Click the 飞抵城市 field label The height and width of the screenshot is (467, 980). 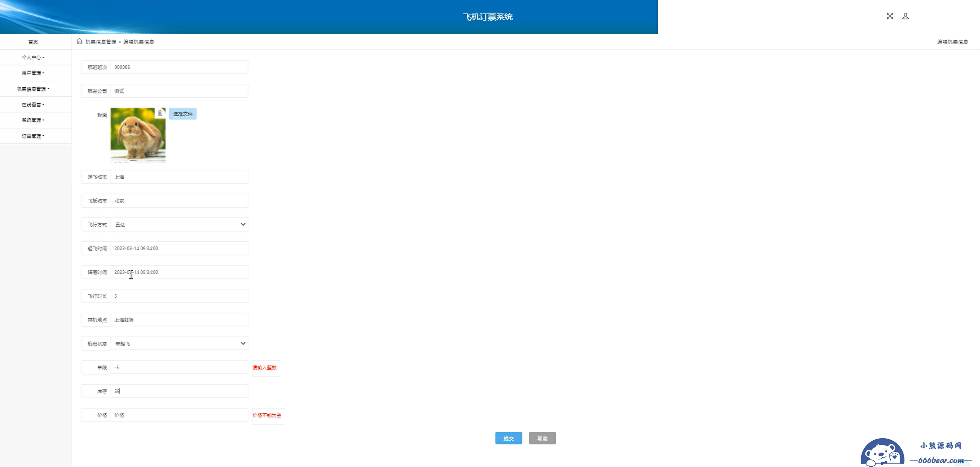pyautogui.click(x=97, y=201)
